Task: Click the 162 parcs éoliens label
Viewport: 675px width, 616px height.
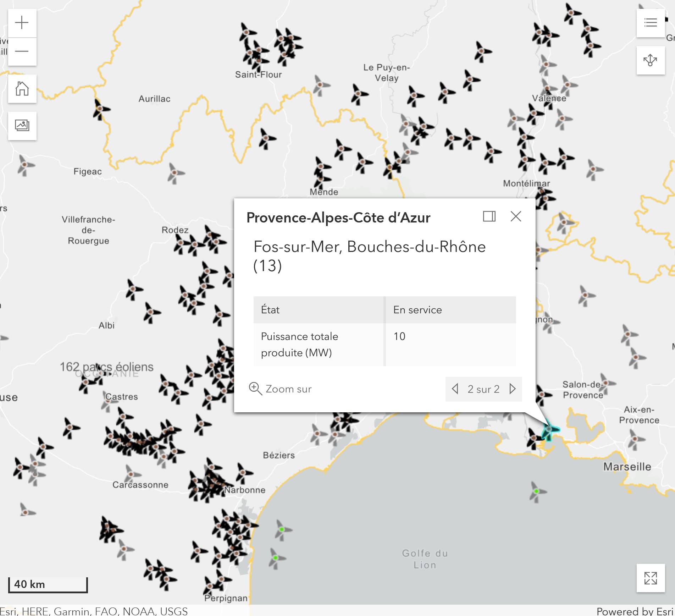Action: [x=106, y=367]
